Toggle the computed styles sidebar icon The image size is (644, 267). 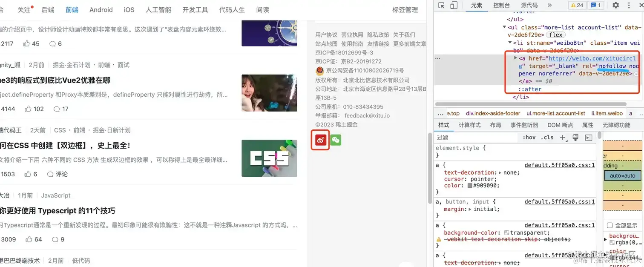589,138
